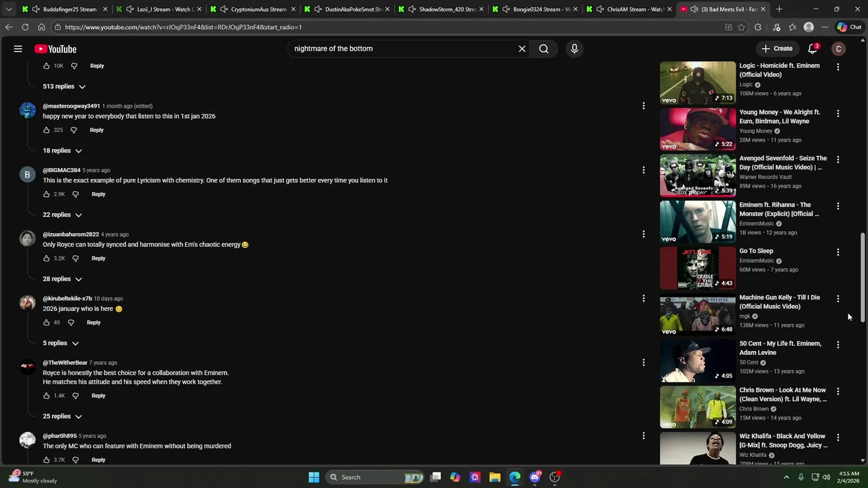The image size is (868, 488).
Task: Open options for @kirubeltekile-x7b comment
Action: [x=644, y=298]
